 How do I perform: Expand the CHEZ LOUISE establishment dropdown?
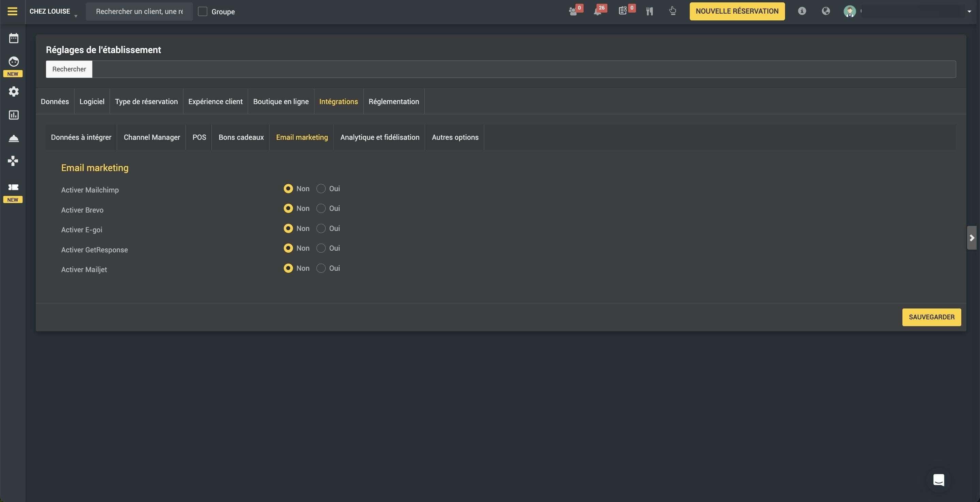click(x=53, y=12)
